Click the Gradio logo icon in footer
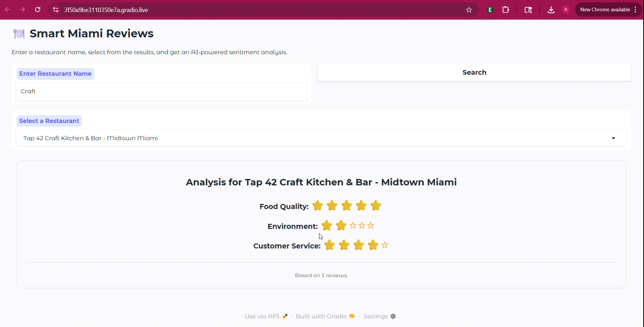The height and width of the screenshot is (327, 644). 352,316
